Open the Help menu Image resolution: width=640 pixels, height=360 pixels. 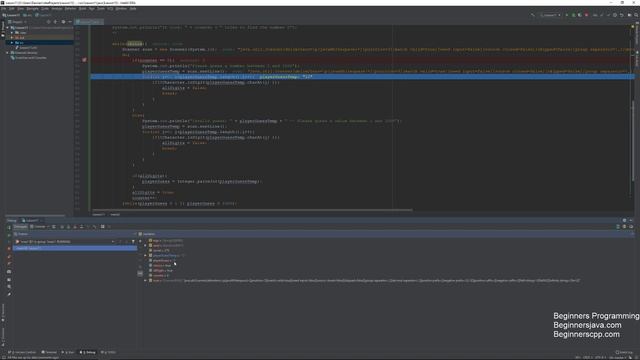133,9
